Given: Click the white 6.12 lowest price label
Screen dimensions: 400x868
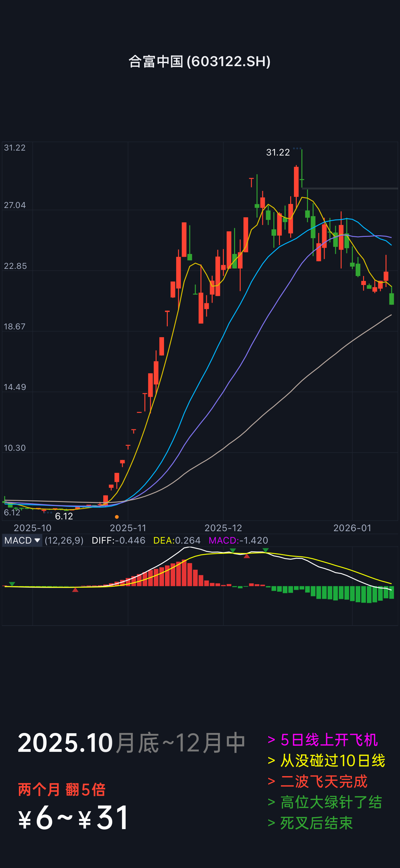Looking at the screenshot, I should click(64, 516).
